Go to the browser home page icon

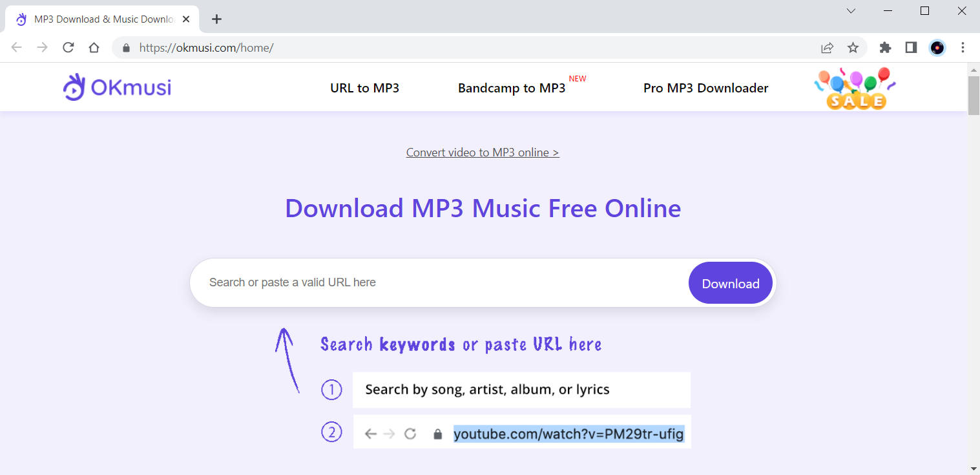pos(94,47)
